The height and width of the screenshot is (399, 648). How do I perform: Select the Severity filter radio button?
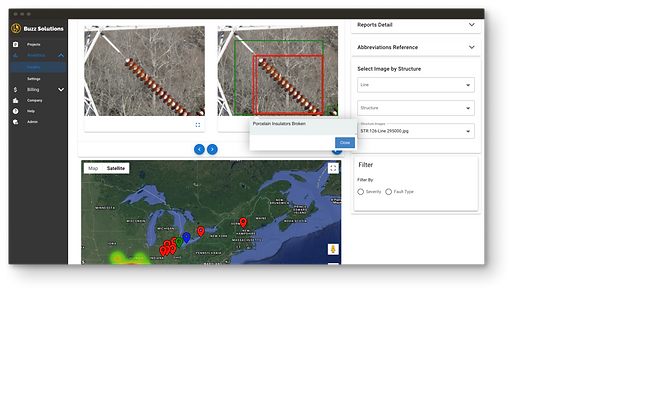tap(361, 192)
